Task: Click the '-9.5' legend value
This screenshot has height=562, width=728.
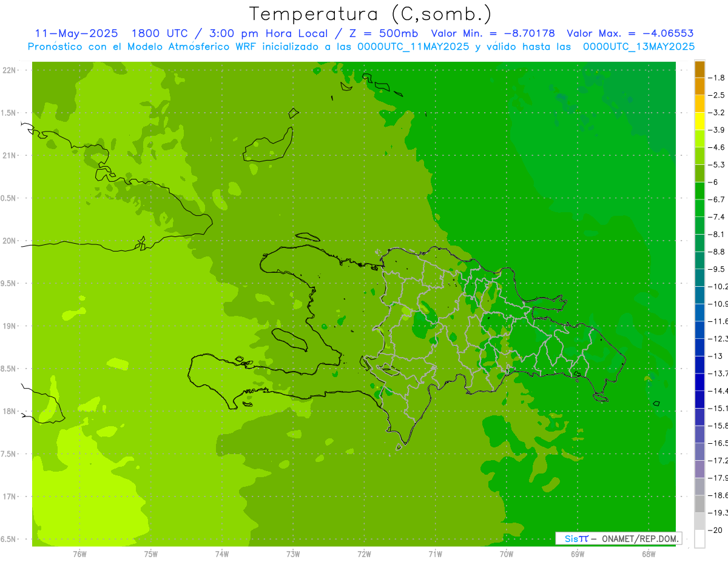Action: [717, 269]
